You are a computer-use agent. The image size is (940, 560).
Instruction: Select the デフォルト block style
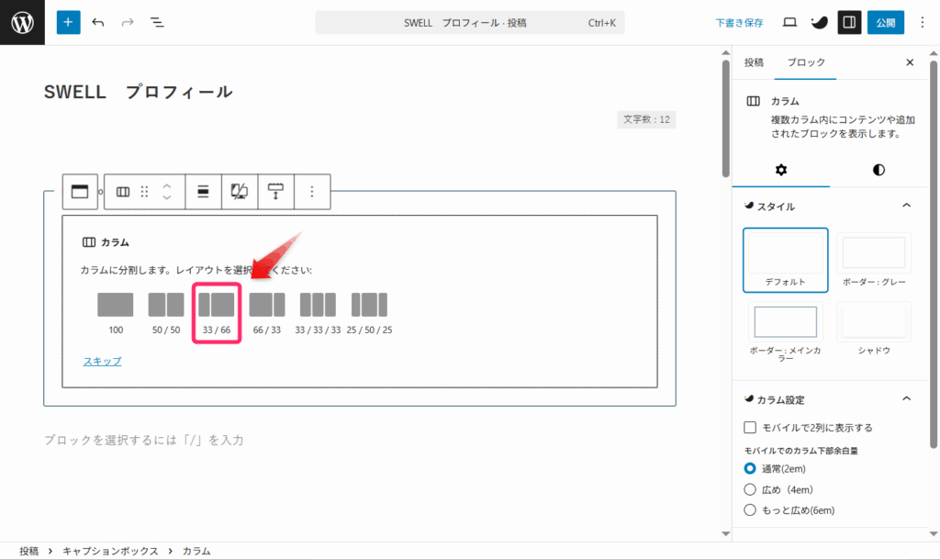pyautogui.click(x=786, y=260)
